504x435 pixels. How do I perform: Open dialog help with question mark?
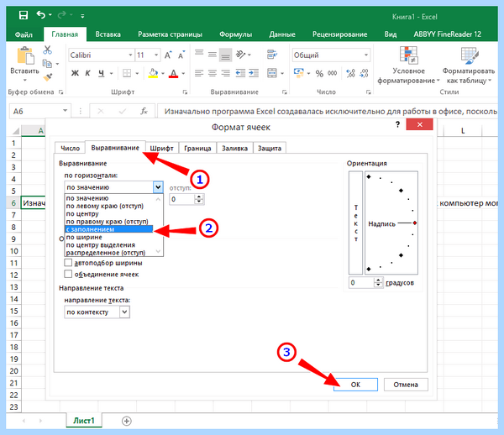397,124
